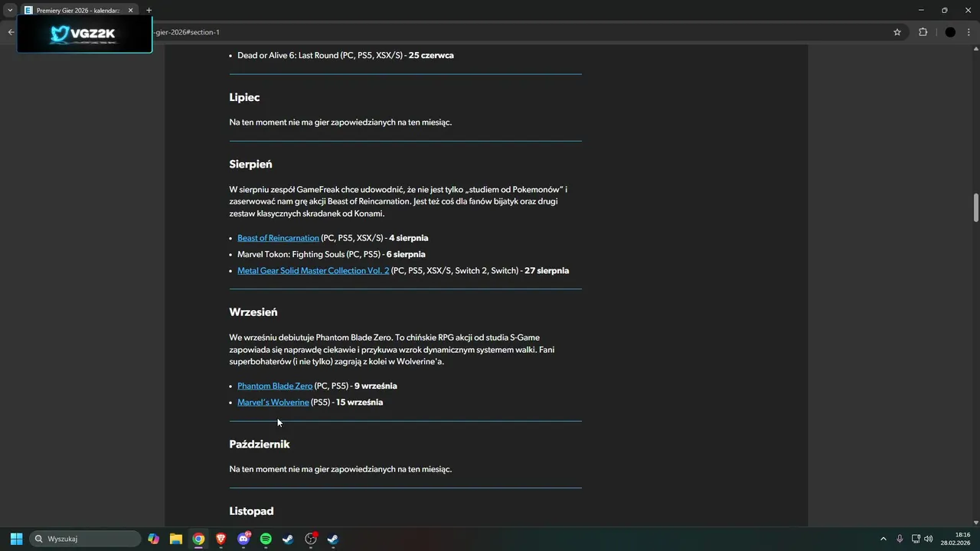Open Spotify from the taskbar

[266, 539]
